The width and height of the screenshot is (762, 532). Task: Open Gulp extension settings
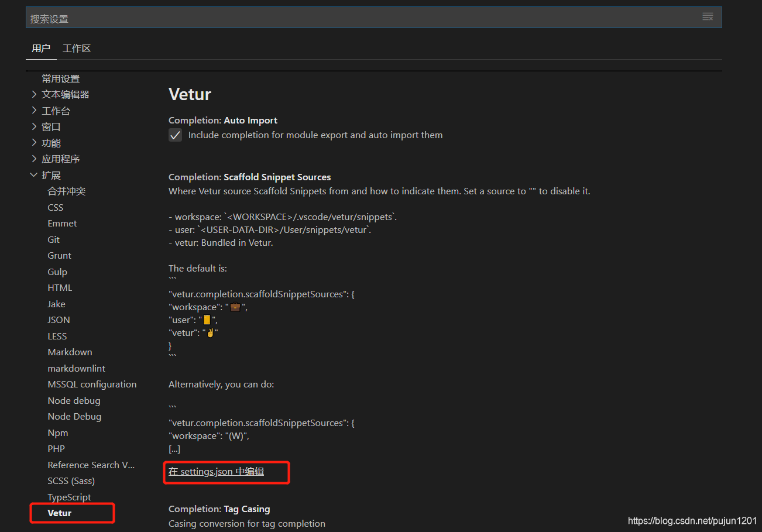click(57, 272)
